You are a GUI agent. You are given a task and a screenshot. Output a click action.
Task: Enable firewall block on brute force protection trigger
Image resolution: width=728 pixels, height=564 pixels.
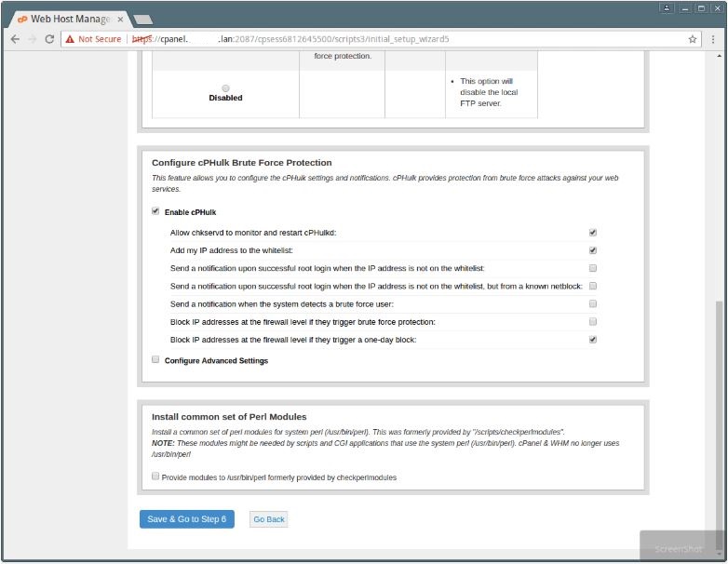(593, 321)
